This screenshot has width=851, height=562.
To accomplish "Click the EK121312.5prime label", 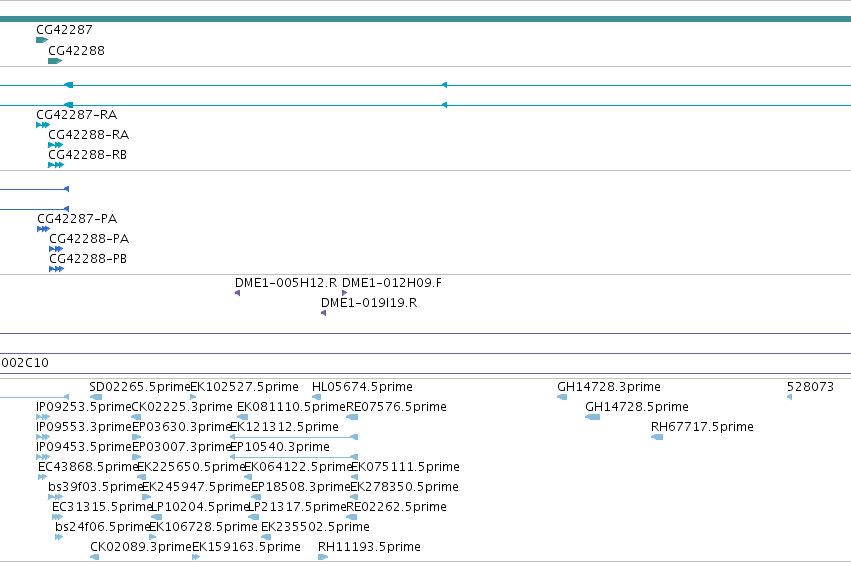I will (x=284, y=427).
